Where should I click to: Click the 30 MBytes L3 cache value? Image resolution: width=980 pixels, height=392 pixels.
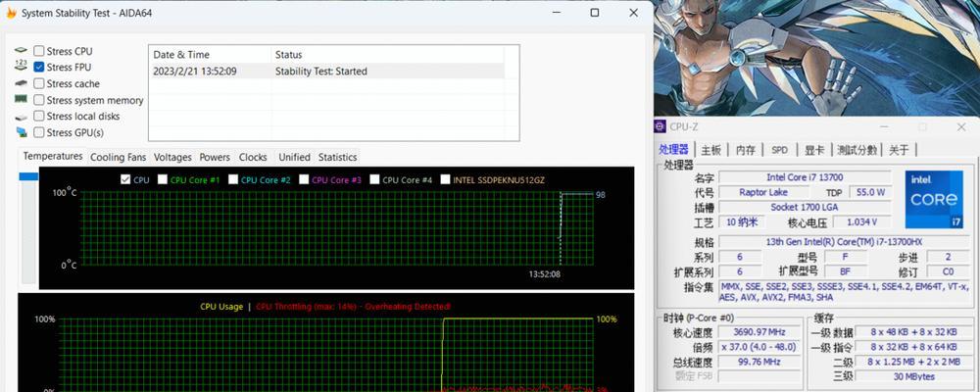913,376
